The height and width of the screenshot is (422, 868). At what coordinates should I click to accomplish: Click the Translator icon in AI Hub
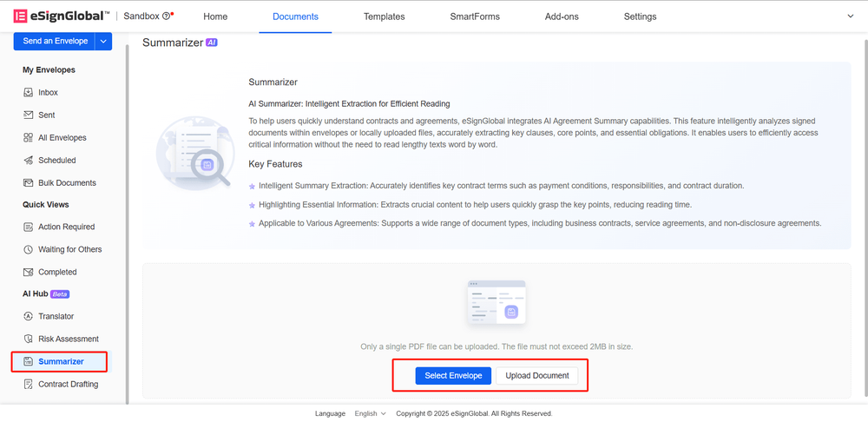(29, 316)
